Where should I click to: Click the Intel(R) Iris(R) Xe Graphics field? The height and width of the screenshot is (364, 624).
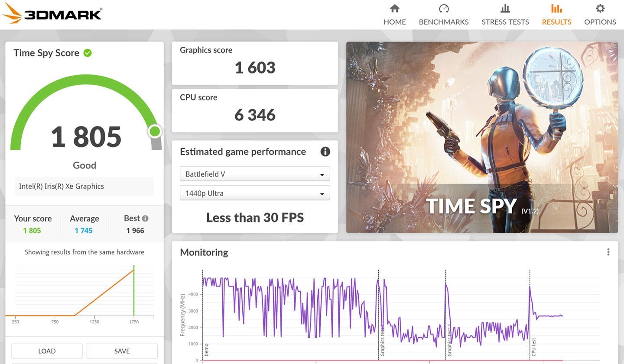coord(84,186)
